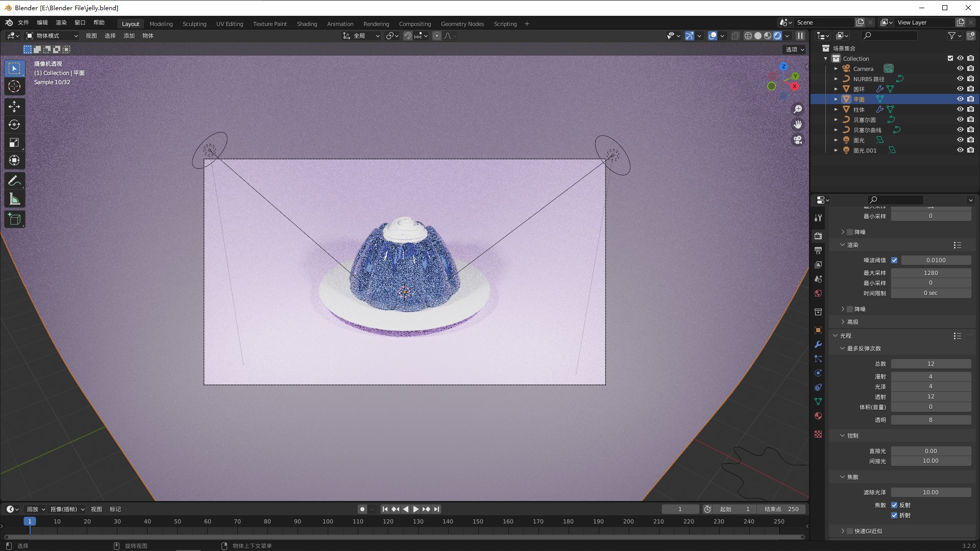Hide the Camera object in outliner
980x551 pixels.
coord(960,68)
